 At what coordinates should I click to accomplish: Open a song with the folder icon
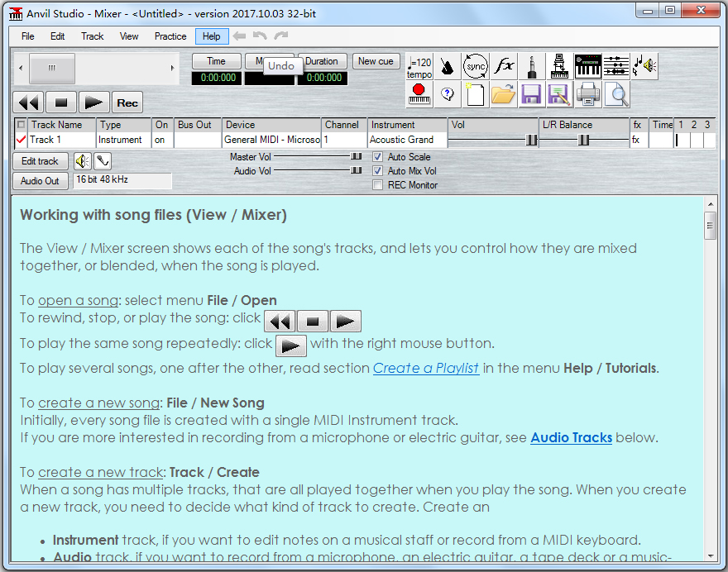504,94
